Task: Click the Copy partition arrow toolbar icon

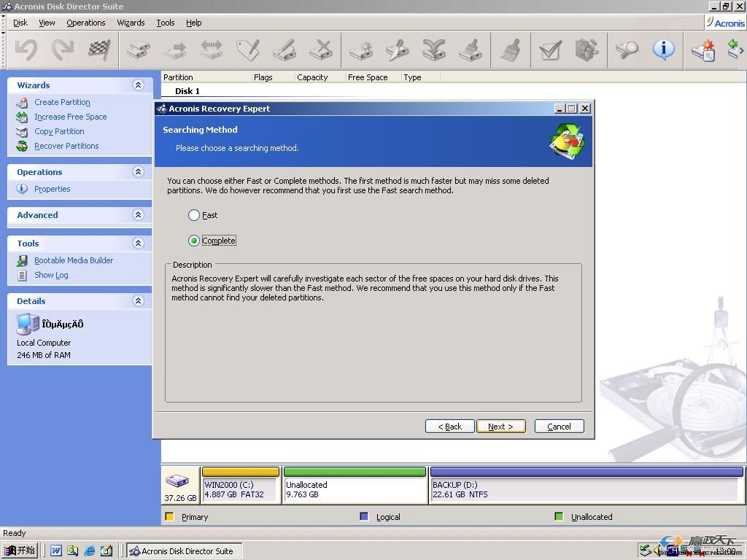Action: pos(175,50)
